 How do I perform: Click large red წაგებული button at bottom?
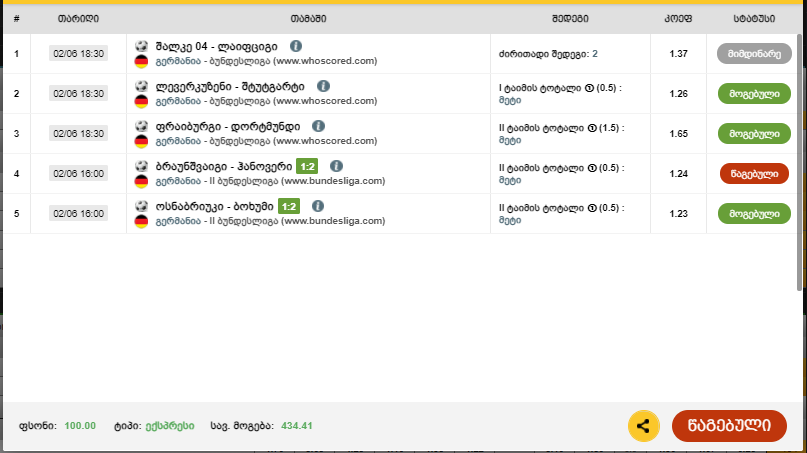click(x=729, y=426)
